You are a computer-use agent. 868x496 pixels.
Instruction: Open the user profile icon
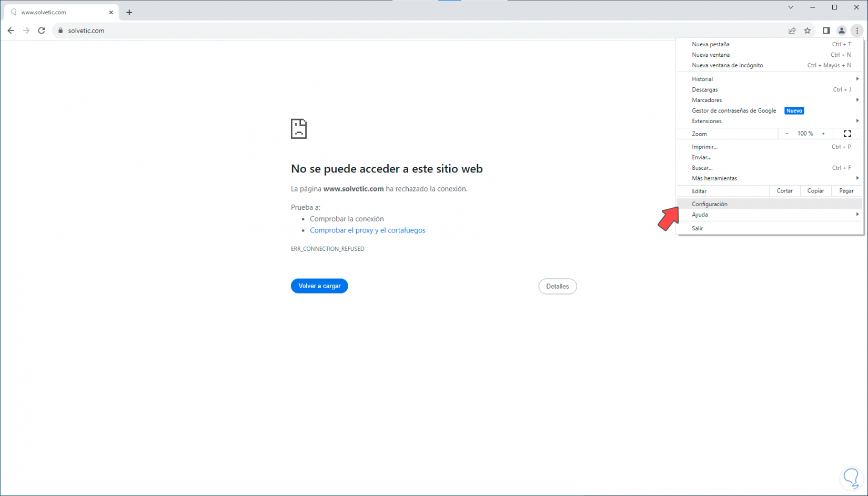[x=842, y=31]
